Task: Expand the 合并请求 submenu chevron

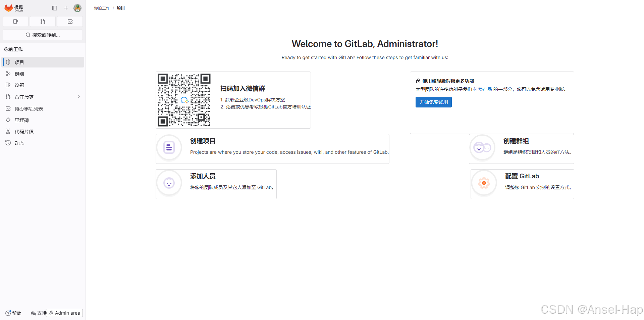Action: 79,97
